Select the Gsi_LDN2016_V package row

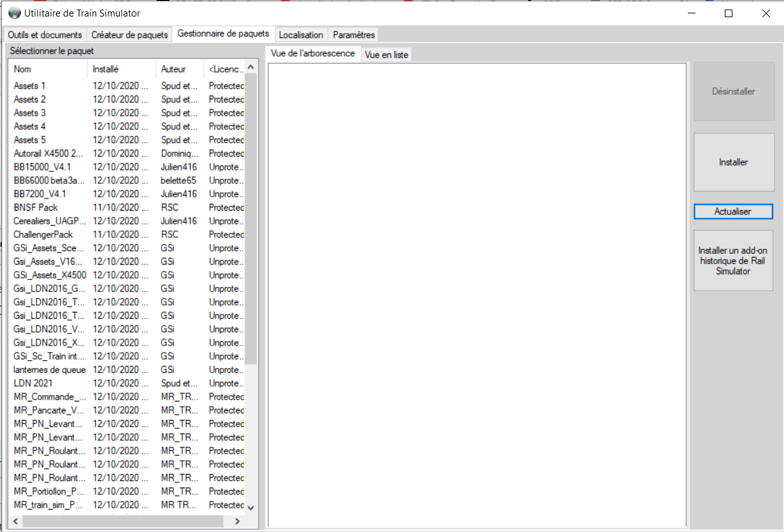point(127,329)
